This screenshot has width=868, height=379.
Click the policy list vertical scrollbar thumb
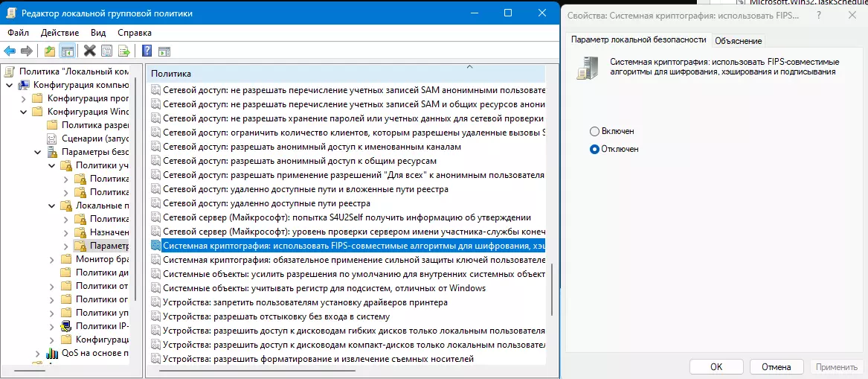coord(551,289)
